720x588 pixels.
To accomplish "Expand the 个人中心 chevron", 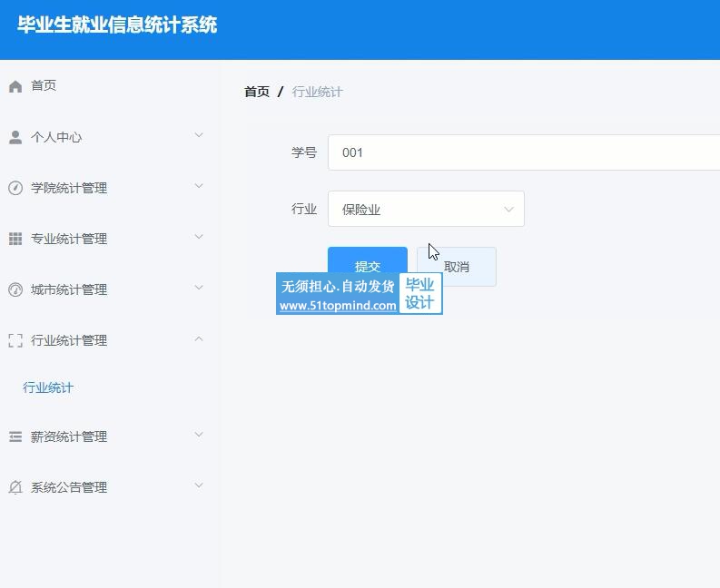I will pos(199,135).
